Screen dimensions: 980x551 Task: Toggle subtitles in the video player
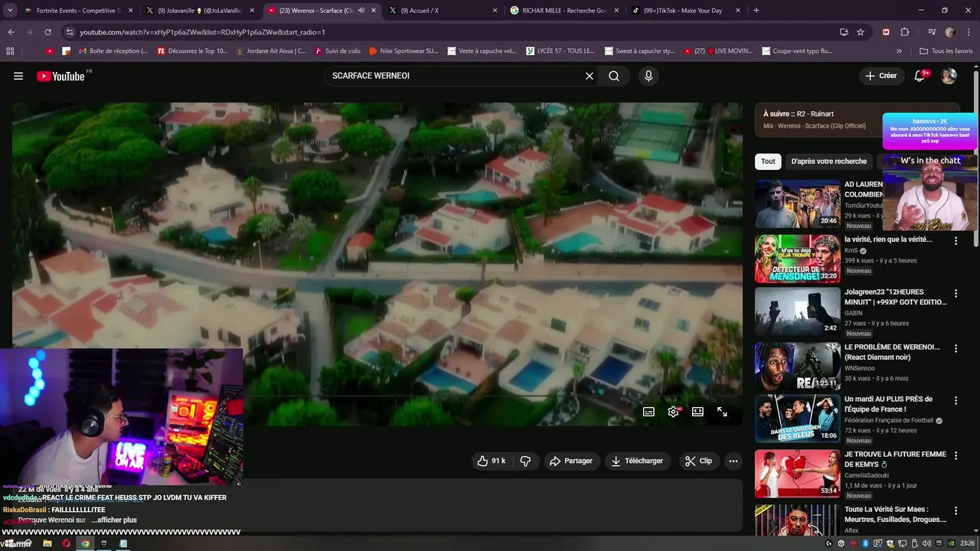[648, 412]
